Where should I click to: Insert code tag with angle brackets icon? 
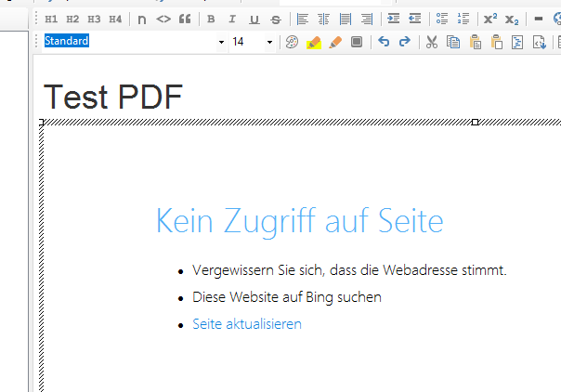point(163,19)
